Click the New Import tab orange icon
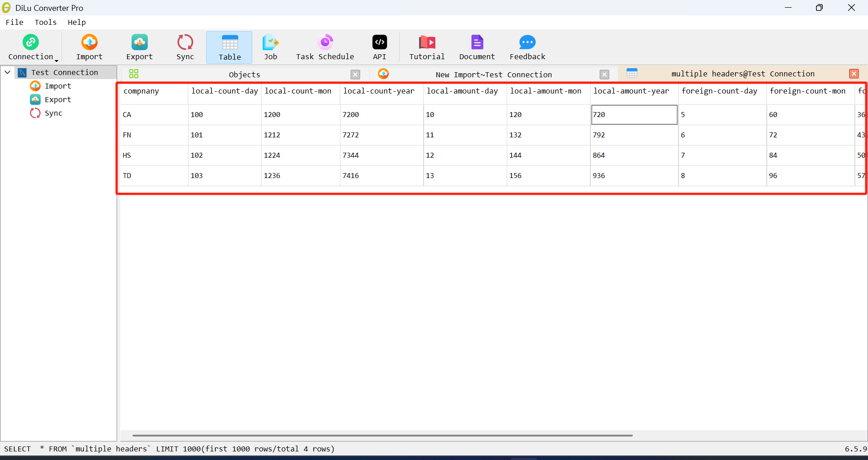868x460 pixels. 383,74
